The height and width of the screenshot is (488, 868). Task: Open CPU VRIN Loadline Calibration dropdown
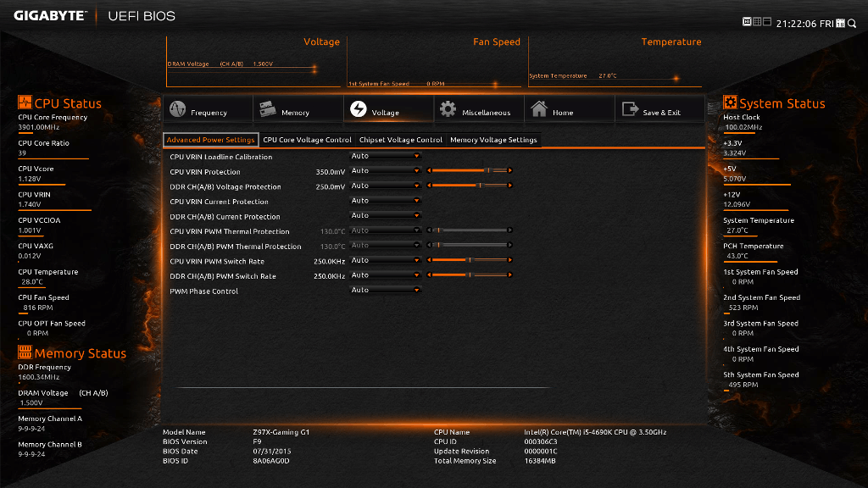386,156
